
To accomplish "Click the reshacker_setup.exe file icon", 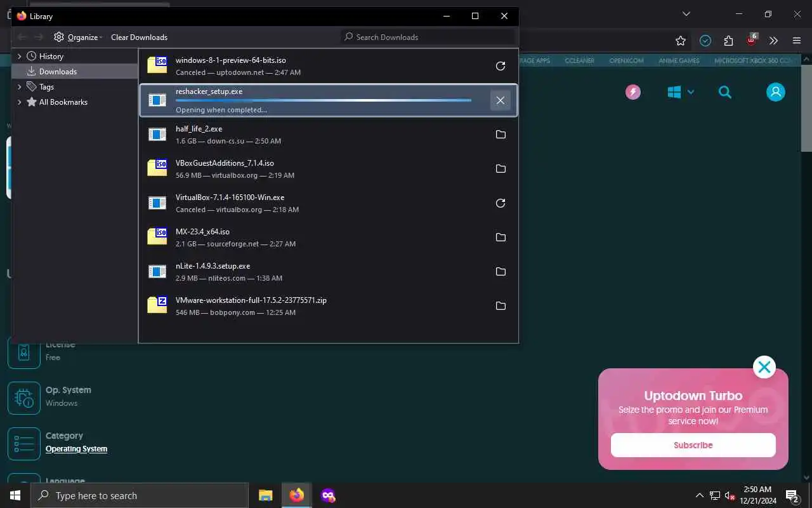I will coord(157,100).
